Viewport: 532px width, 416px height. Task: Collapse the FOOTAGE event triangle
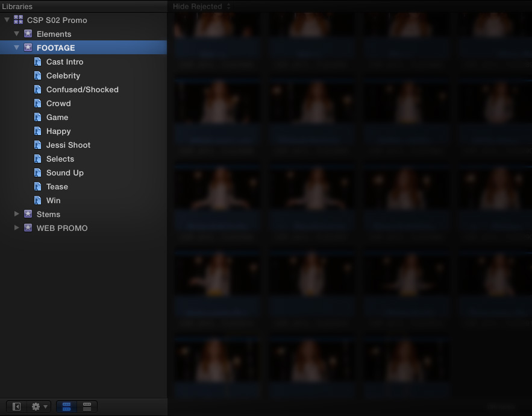point(16,48)
